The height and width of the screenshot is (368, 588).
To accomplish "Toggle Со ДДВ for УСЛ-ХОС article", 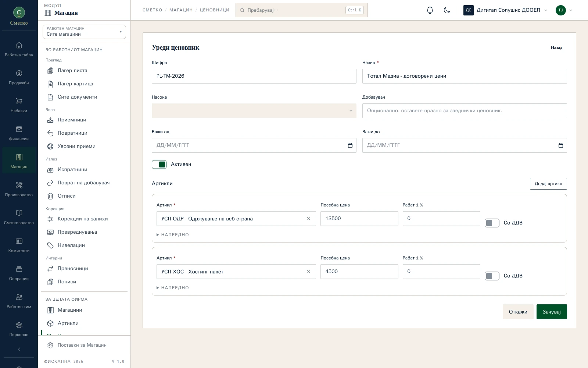I will tap(492, 276).
